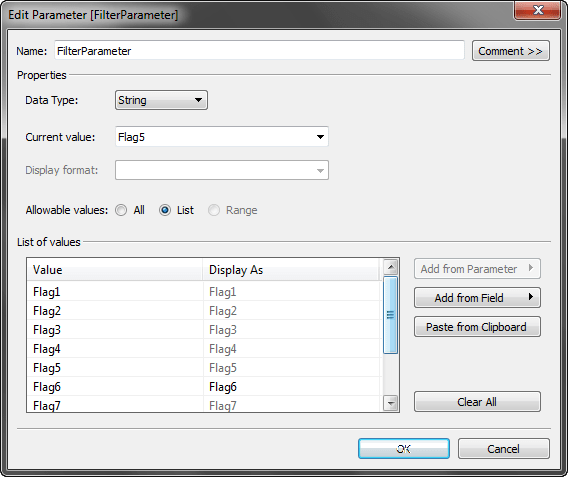The height and width of the screenshot is (477, 568).
Task: Select Flag3 in Value column
Action: pos(115,330)
